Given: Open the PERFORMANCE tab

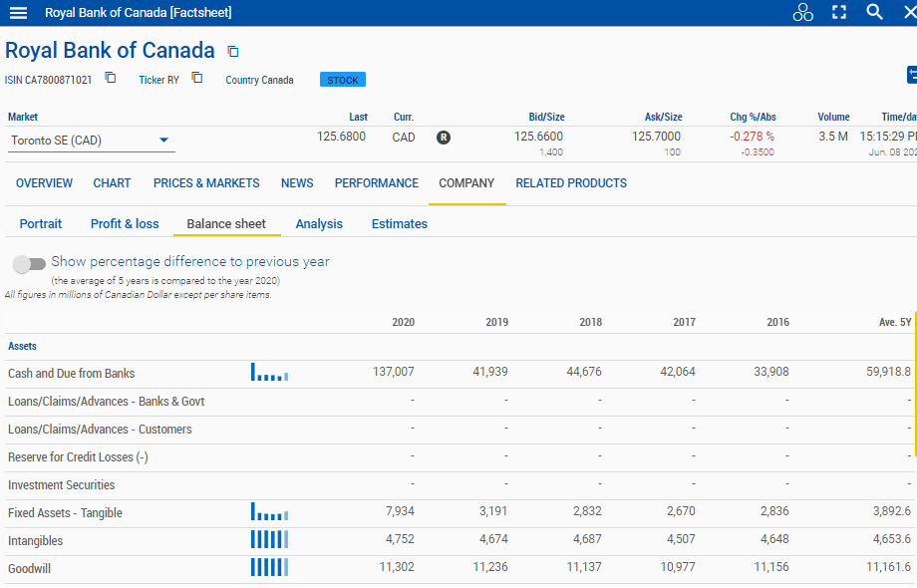Looking at the screenshot, I should tap(377, 183).
